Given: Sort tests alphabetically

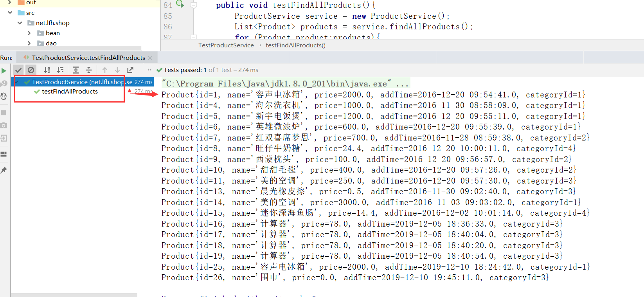Looking at the screenshot, I should pyautogui.click(x=47, y=70).
